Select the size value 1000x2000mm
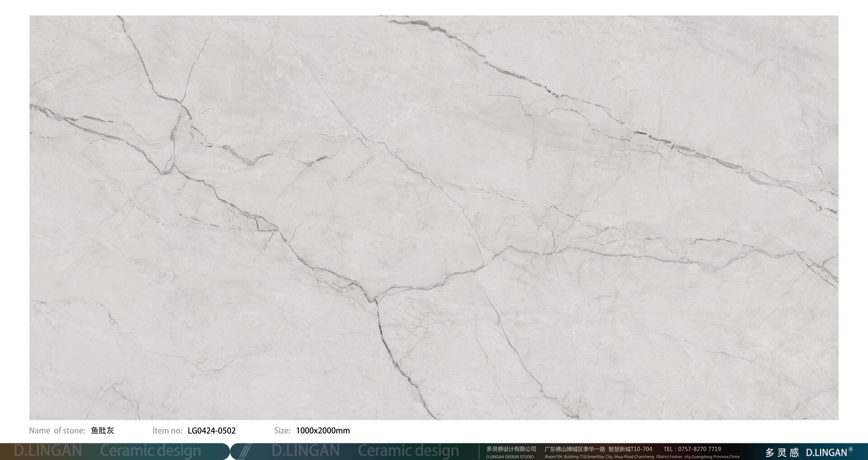Viewport: 868px width, 460px height. (323, 431)
